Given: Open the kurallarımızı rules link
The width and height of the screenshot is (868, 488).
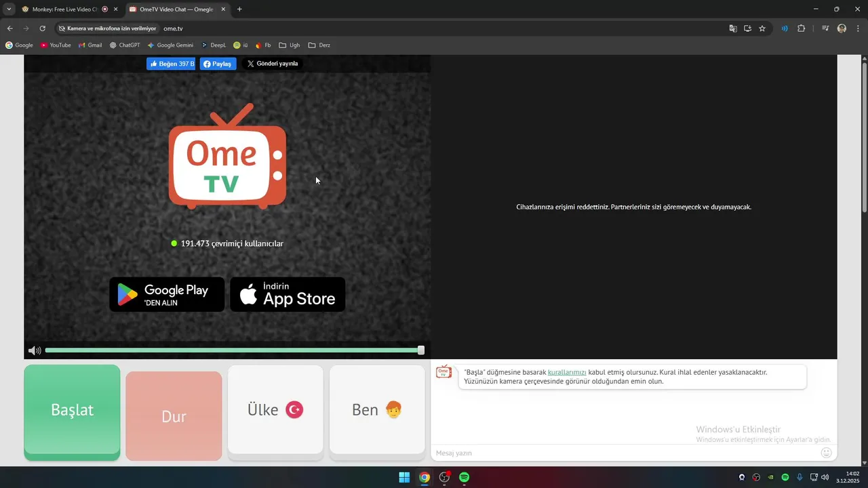Looking at the screenshot, I should [567, 372].
